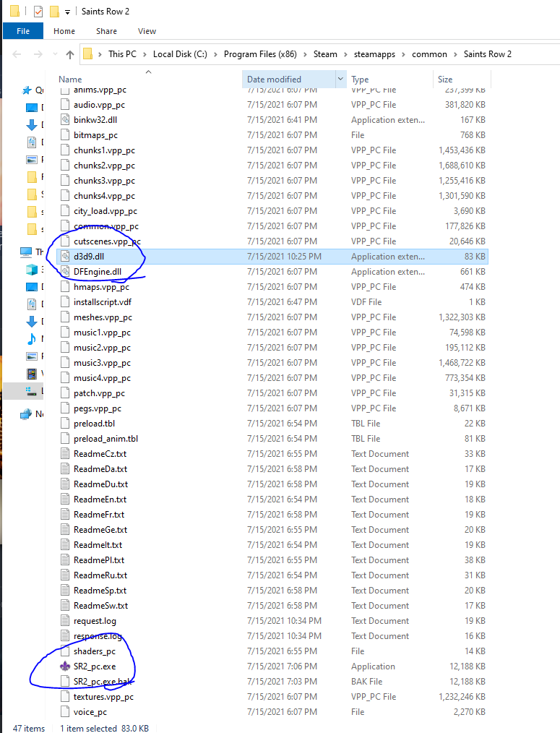This screenshot has height=733, width=560.
Task: Click the folder icon in address bar
Action: [88, 54]
